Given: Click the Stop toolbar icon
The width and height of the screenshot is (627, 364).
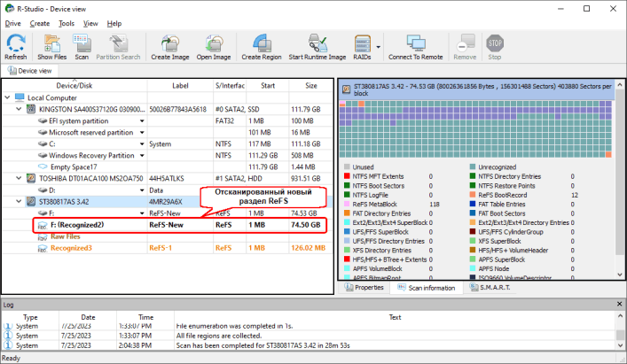Looking at the screenshot, I should [x=495, y=47].
